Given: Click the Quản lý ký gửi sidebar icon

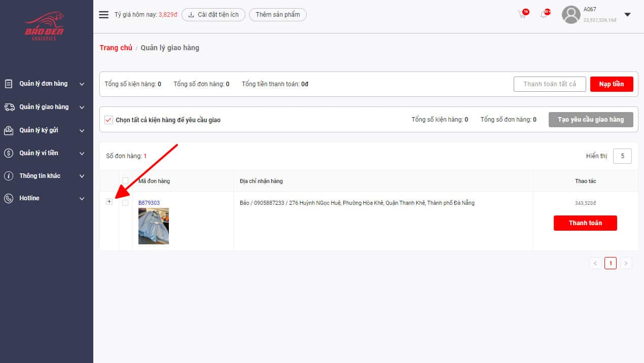Looking at the screenshot, I should point(9,130).
